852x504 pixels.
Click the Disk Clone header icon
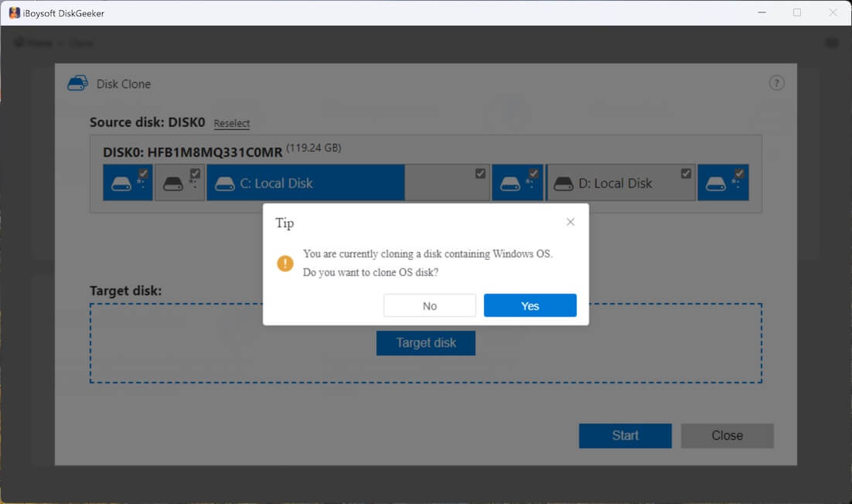tap(78, 83)
